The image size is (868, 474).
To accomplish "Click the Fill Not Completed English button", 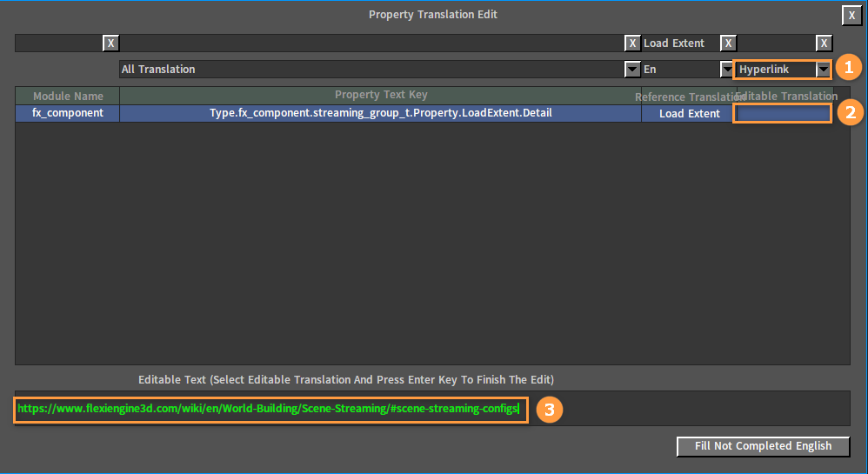I will point(763,446).
